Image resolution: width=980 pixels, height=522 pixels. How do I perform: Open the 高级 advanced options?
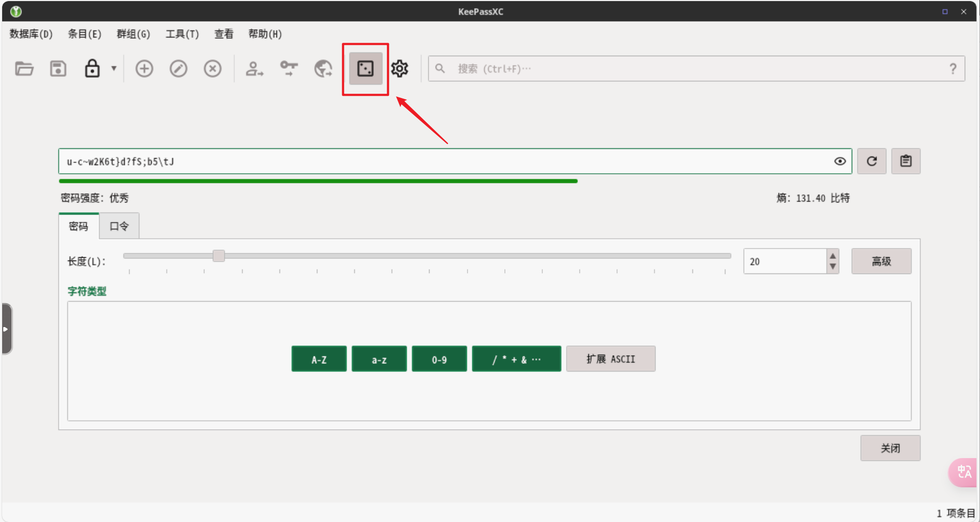[x=881, y=262]
